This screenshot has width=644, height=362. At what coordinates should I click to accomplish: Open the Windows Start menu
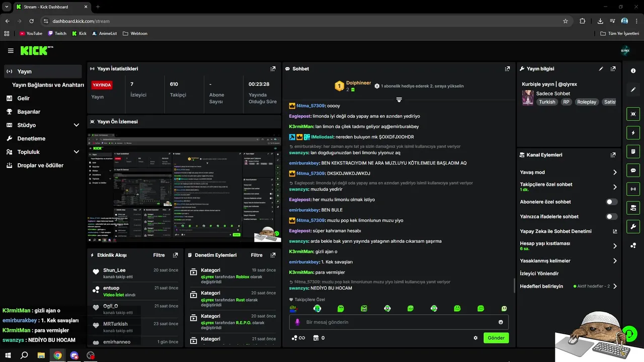[x=8, y=355]
